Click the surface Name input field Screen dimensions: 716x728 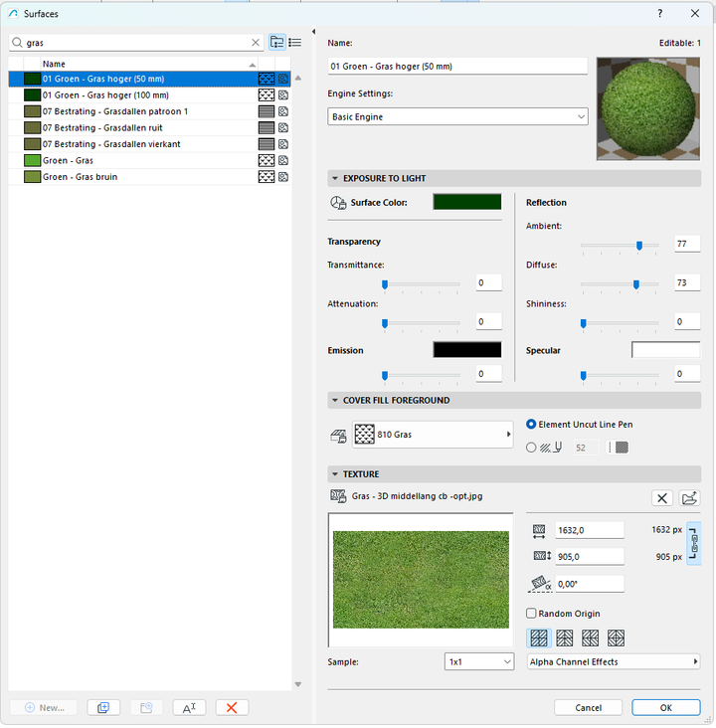point(457,66)
